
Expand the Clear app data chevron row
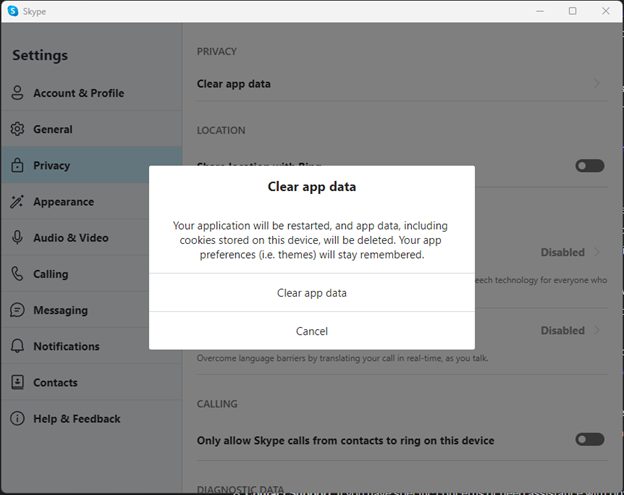pos(597,84)
